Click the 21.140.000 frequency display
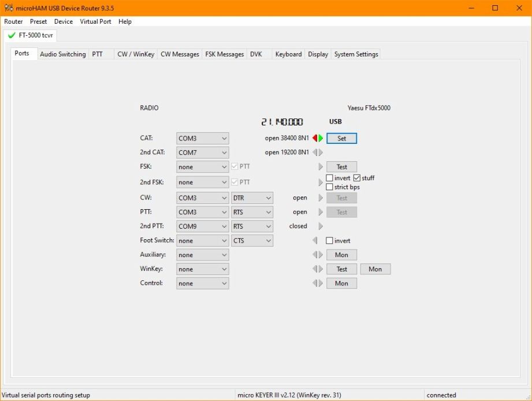Viewport: 532px width, 401px height. (282, 122)
